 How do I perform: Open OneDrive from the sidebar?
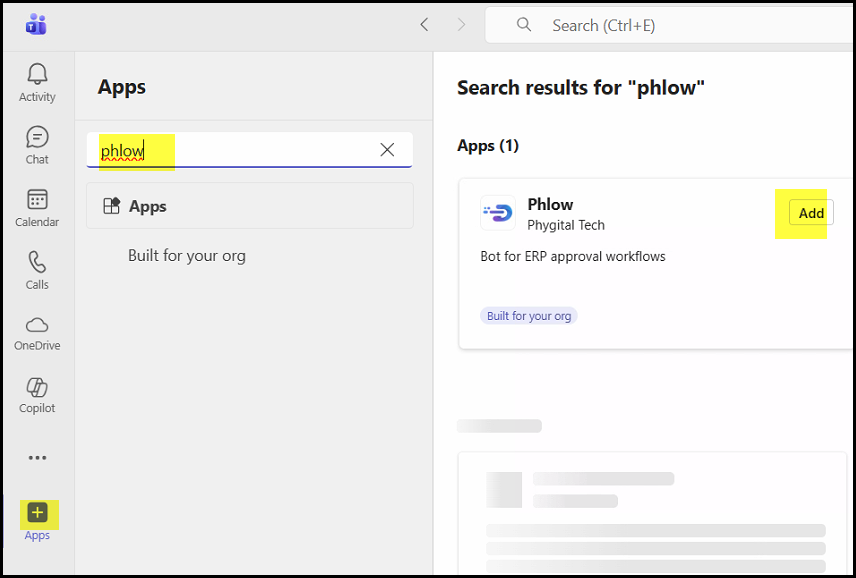point(37,332)
